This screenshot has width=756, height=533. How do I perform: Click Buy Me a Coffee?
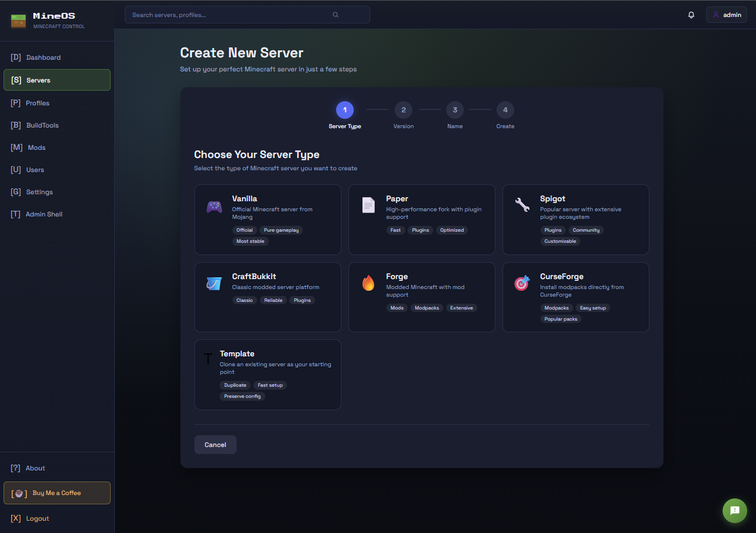click(x=56, y=493)
